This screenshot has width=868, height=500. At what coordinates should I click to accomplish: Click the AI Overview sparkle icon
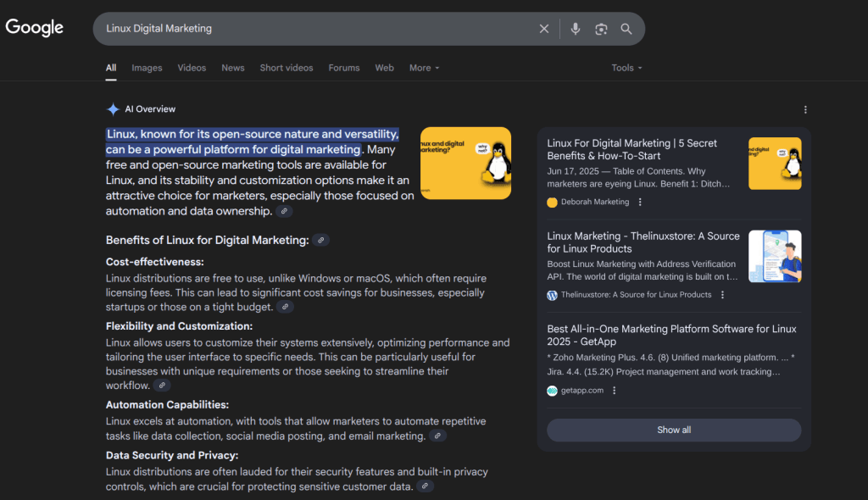click(113, 108)
